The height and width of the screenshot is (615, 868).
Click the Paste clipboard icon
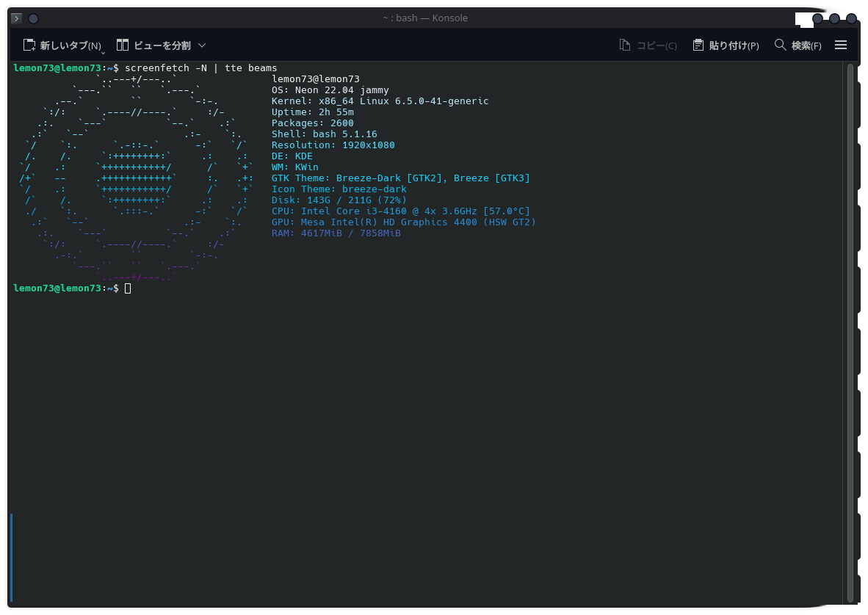[697, 44]
